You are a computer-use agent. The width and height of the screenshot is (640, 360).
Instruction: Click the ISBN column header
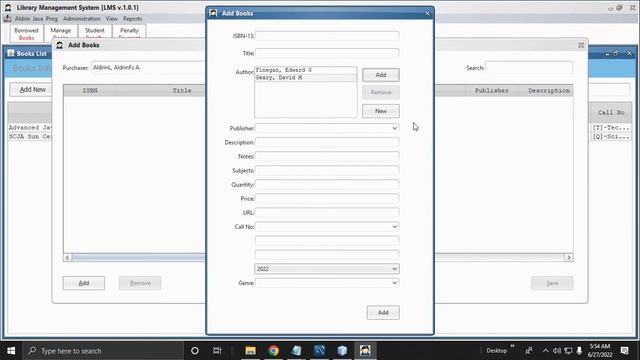click(x=90, y=91)
